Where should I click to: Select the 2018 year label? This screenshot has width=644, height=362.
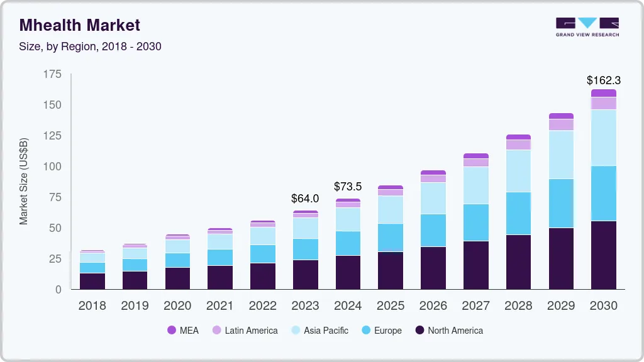[92, 306]
